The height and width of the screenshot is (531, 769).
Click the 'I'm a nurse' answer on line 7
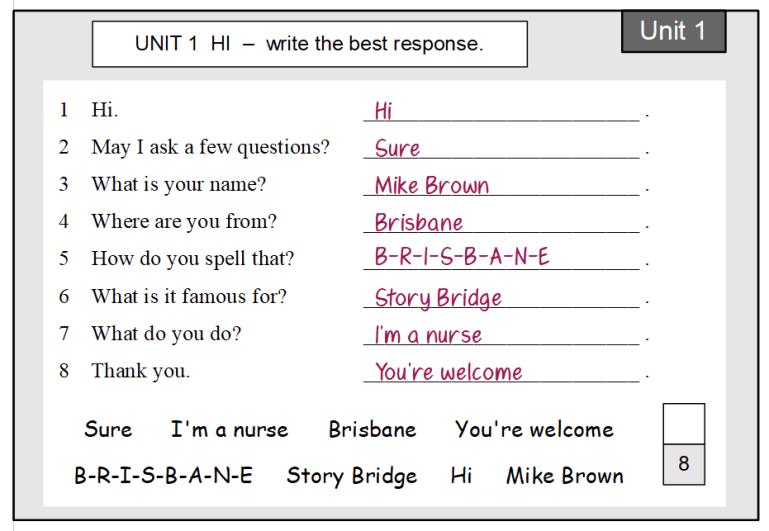[428, 336]
